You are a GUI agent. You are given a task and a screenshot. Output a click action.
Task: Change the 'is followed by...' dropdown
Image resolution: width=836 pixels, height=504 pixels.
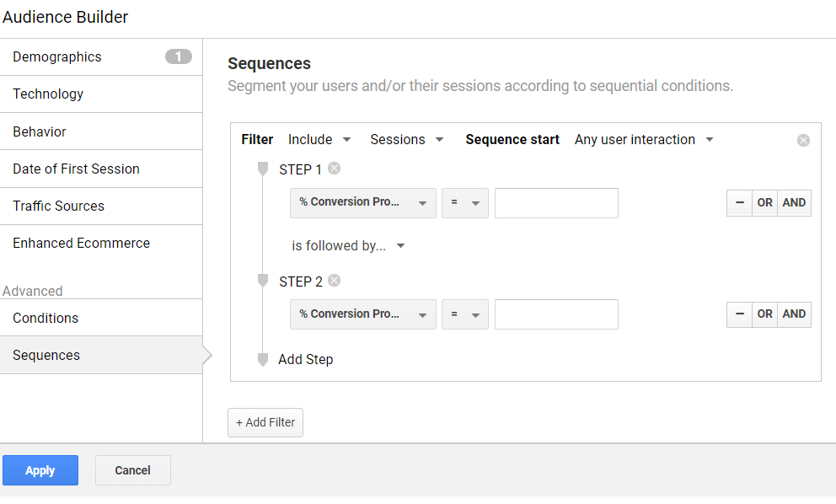pyautogui.click(x=348, y=246)
